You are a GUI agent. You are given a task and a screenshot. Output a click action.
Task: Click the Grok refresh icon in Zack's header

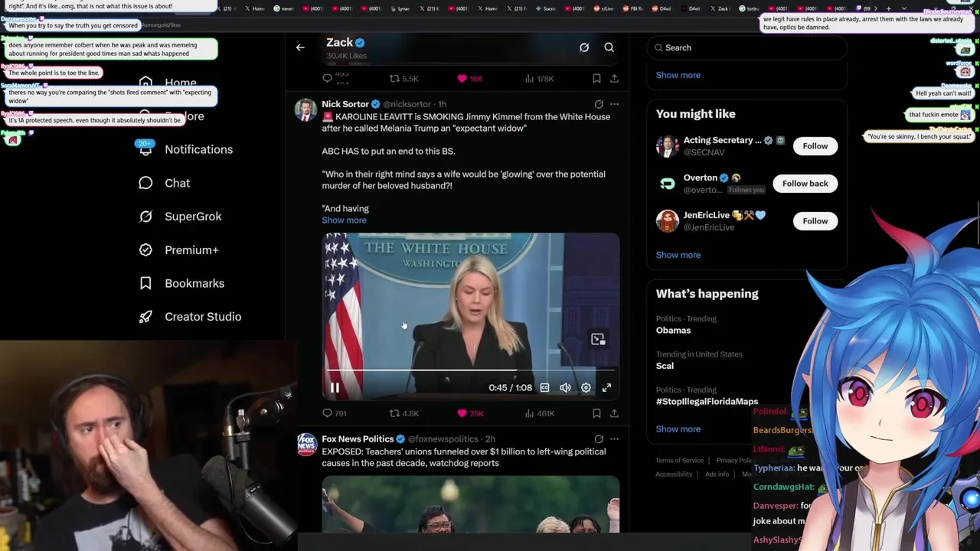tap(584, 47)
